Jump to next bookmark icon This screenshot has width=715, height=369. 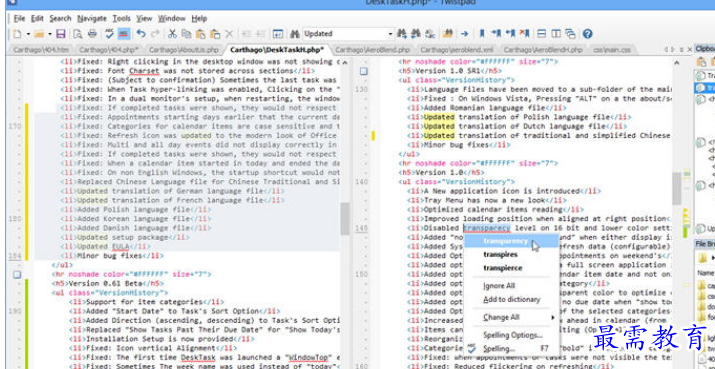[496, 34]
